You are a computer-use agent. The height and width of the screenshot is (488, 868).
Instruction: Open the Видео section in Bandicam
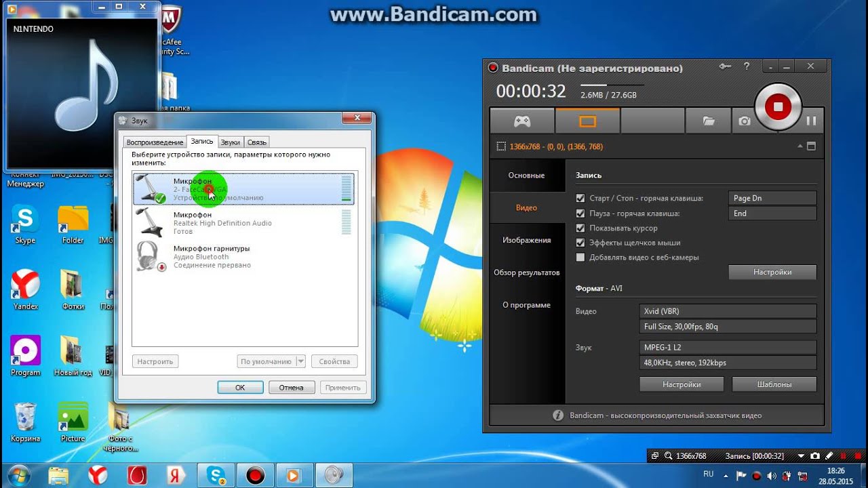tap(527, 208)
